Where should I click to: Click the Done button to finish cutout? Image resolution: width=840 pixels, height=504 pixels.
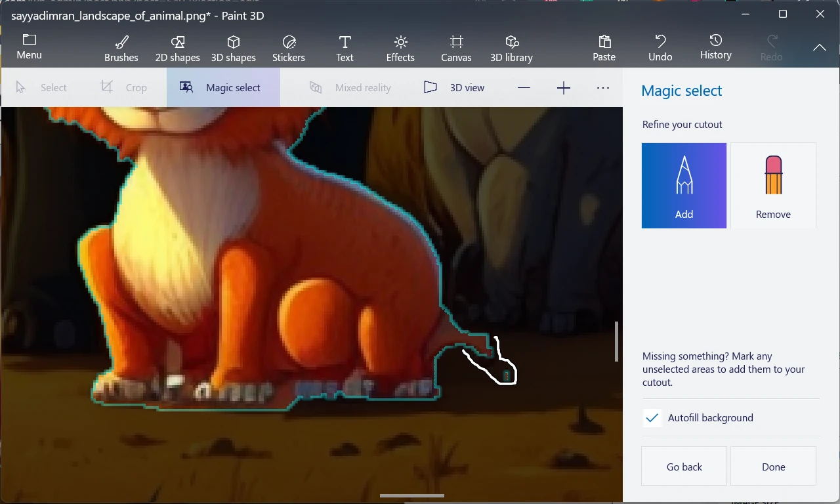[x=773, y=466]
